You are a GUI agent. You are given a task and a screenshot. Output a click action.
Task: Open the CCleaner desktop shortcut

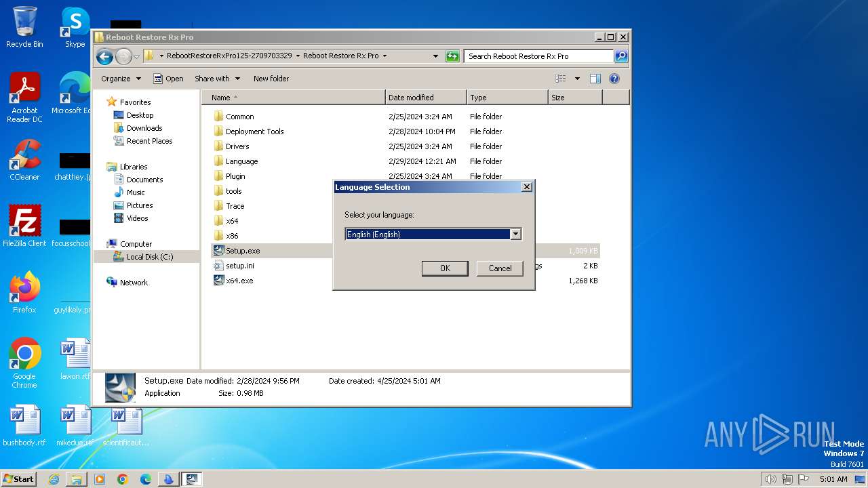[x=24, y=160]
